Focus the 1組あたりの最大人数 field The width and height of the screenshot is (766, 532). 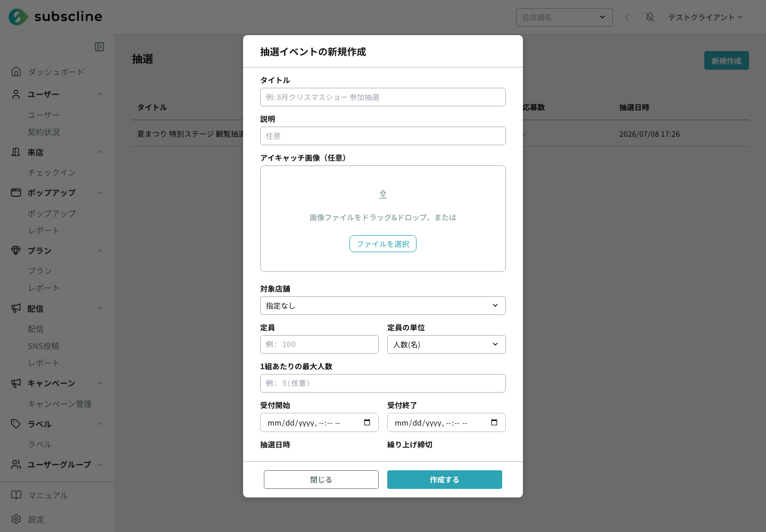tap(383, 383)
